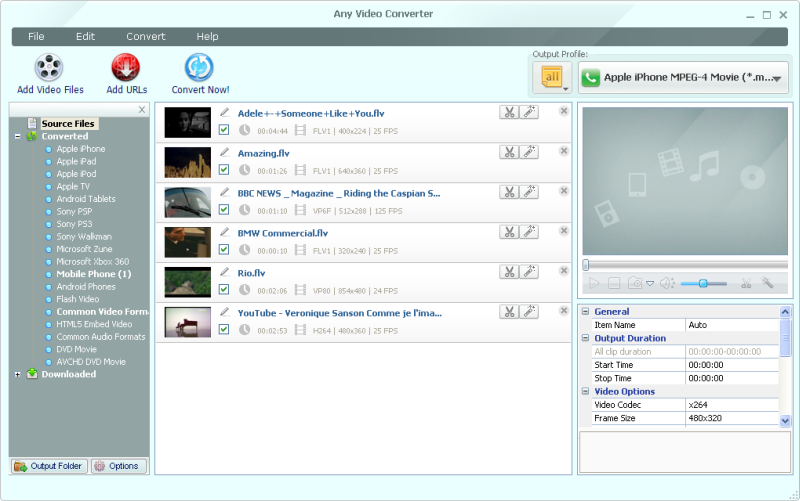Screen dimensions: 800x501
Task: Click the Options button
Action: tap(117, 466)
